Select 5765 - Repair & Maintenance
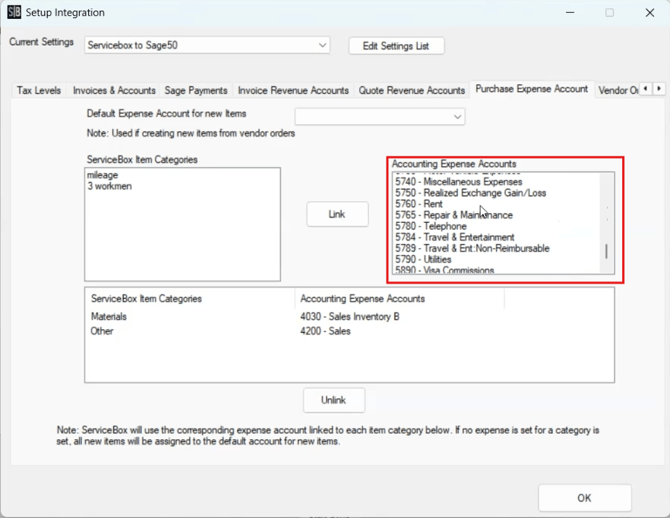Viewport: 670px width, 518px height. [x=454, y=215]
